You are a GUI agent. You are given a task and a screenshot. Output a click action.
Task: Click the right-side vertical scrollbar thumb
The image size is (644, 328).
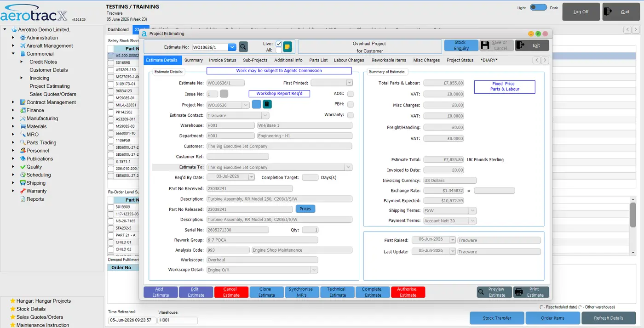tap(633, 215)
